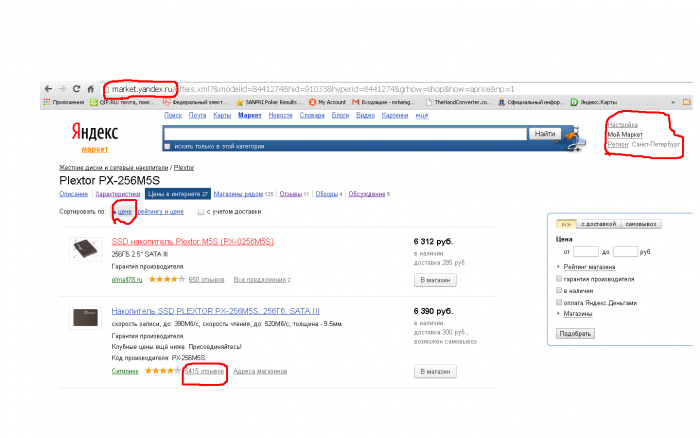Click star rating of elmall78.ru
Screen dimensions: 700x438
(166, 279)
